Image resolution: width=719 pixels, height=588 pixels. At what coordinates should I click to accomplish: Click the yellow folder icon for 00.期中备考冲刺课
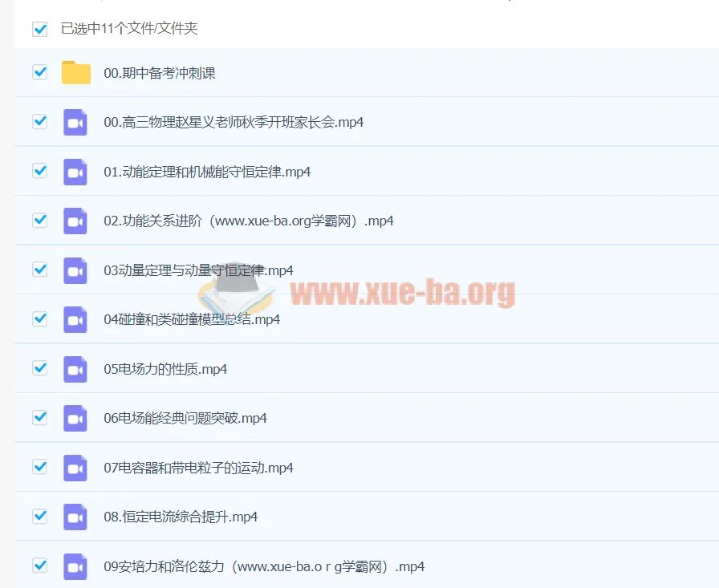click(76, 73)
